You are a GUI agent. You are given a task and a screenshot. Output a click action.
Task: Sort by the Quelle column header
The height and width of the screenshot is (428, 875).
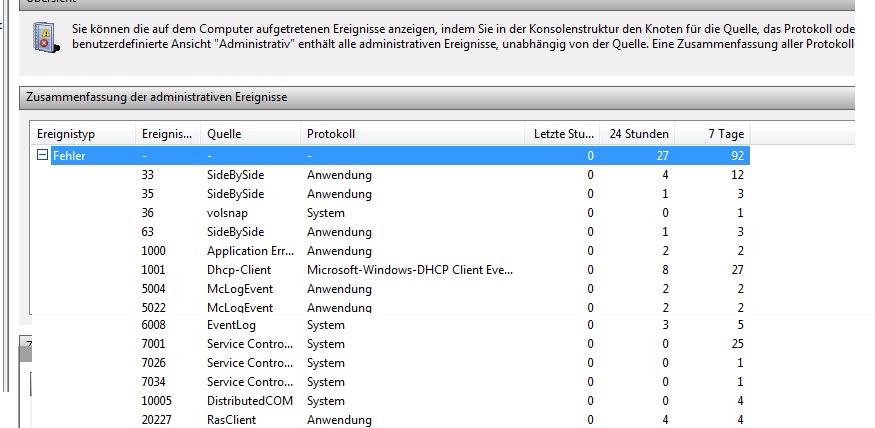point(250,133)
